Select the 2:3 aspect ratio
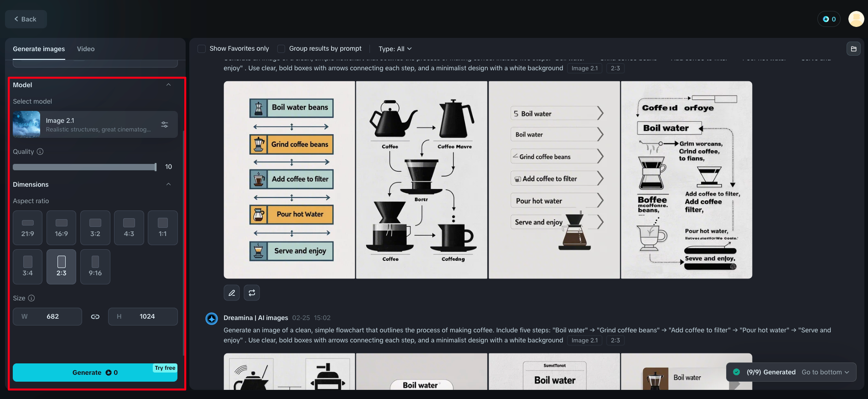Screen dimensions: 868x399 point(62,267)
